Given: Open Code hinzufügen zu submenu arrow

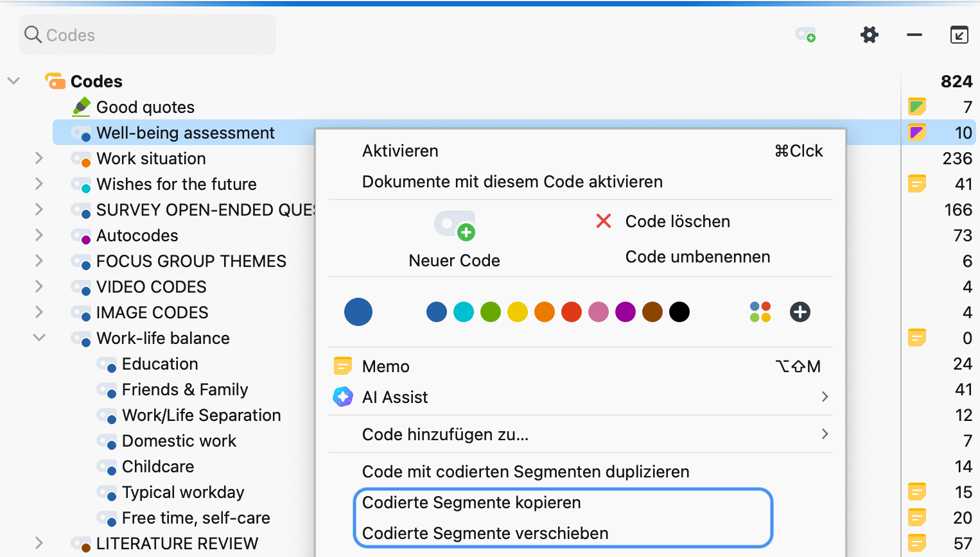Looking at the screenshot, I should tap(825, 434).
